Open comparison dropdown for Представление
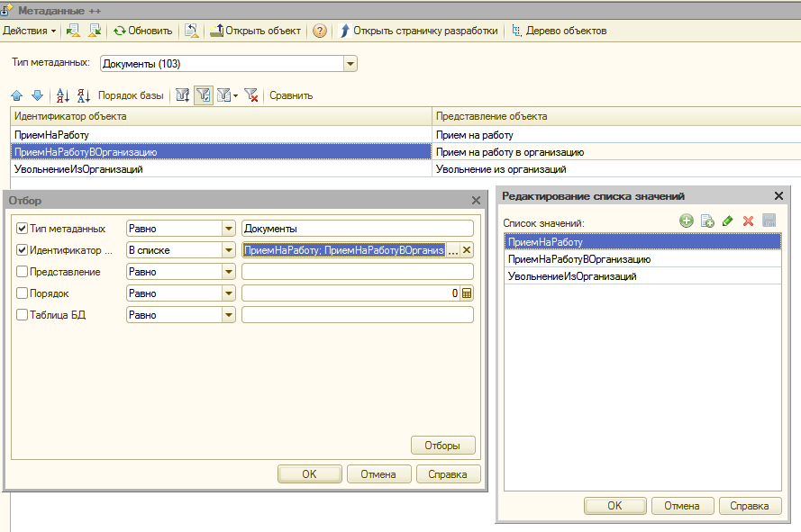 (228, 272)
